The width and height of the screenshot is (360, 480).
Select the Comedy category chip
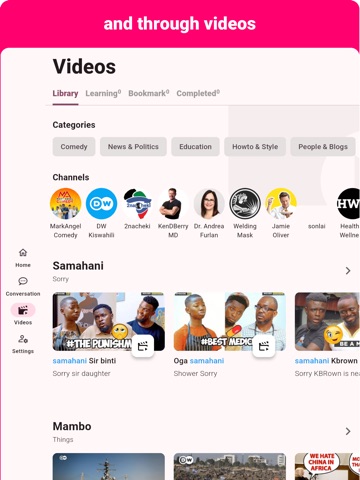tap(74, 147)
